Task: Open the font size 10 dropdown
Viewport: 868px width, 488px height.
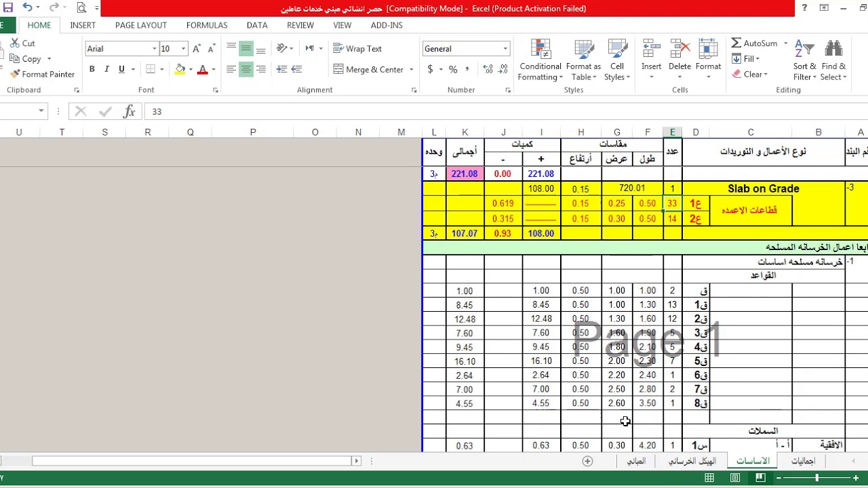Action: pos(183,49)
